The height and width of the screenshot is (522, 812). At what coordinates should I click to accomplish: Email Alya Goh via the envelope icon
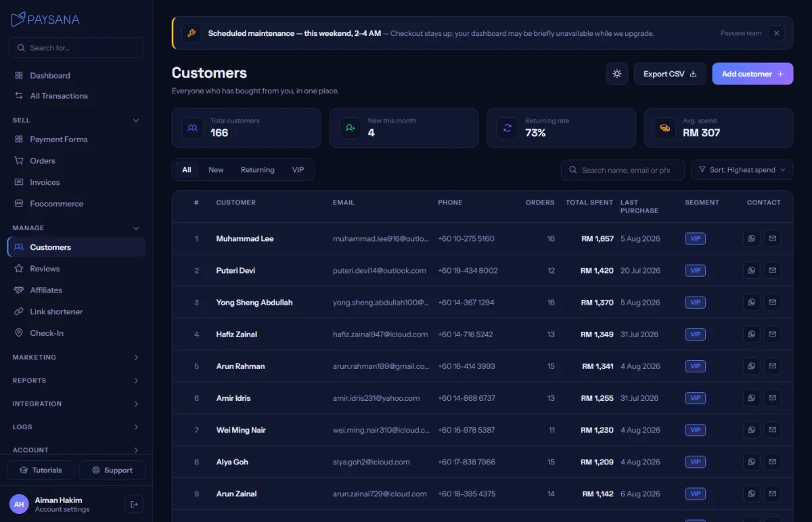click(772, 461)
